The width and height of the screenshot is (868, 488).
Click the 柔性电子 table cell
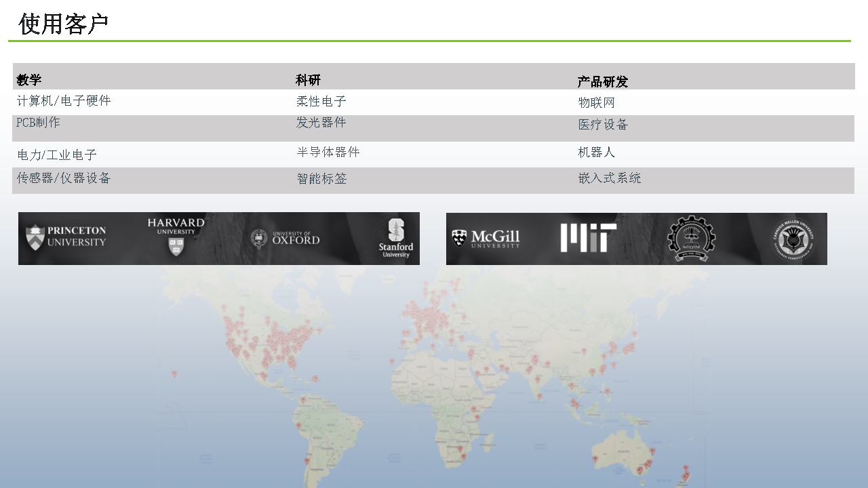click(321, 102)
